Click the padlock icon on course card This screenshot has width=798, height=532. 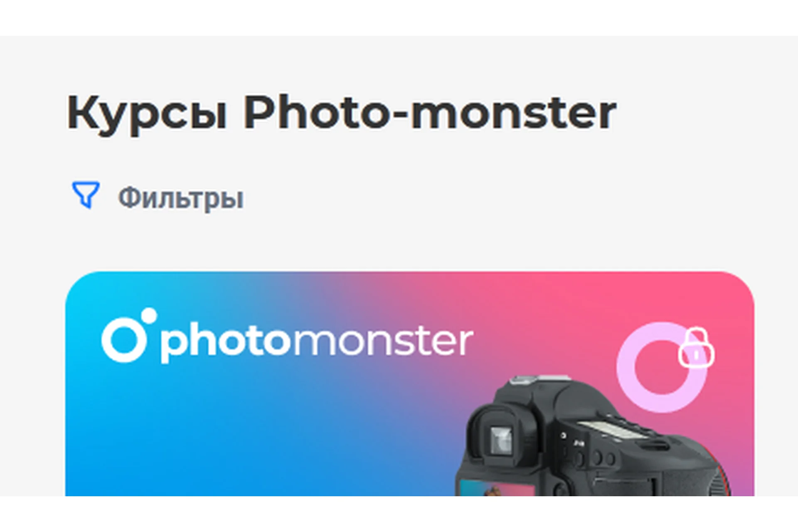tap(696, 348)
